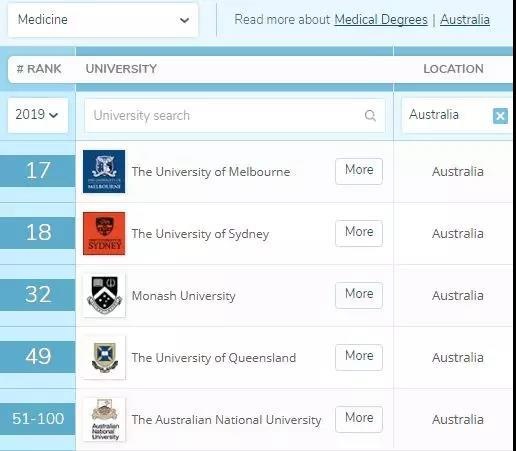Image resolution: width=516 pixels, height=451 pixels.
Task: Sort by the UNIVERSITY column header
Action: 121,69
